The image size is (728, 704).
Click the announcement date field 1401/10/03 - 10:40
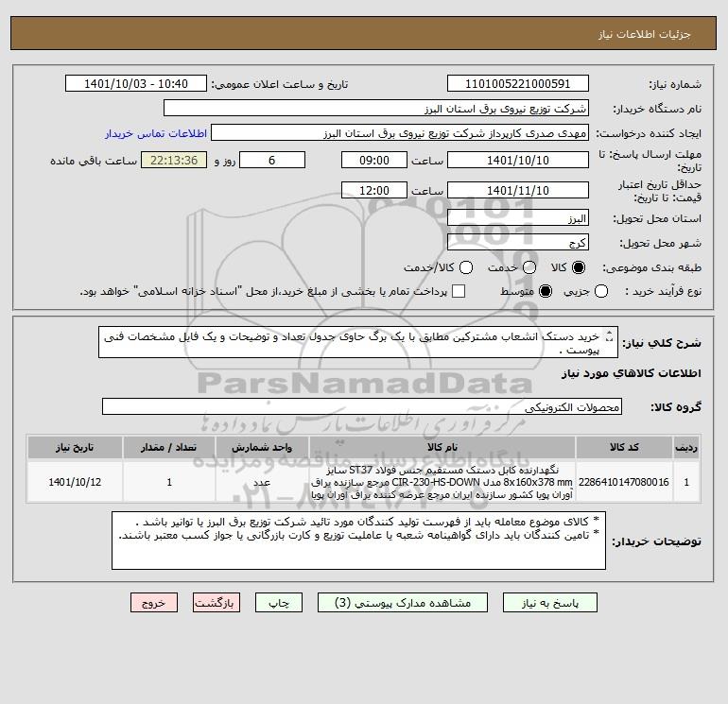136,83
